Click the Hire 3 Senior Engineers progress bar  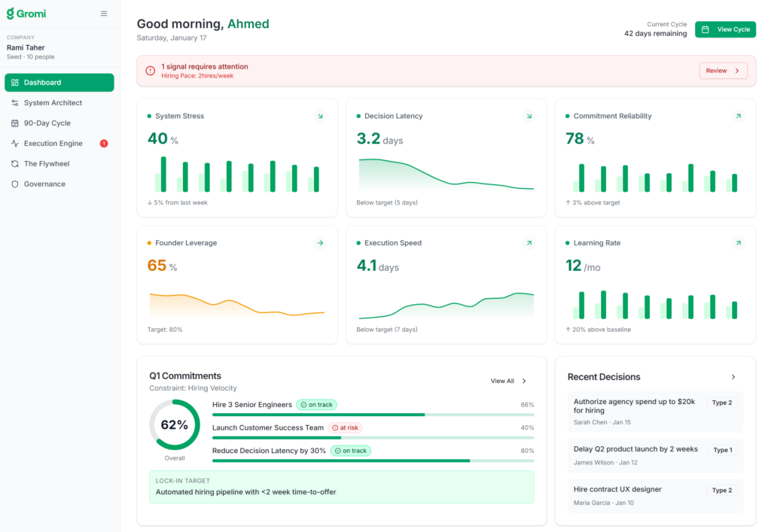tap(373, 415)
